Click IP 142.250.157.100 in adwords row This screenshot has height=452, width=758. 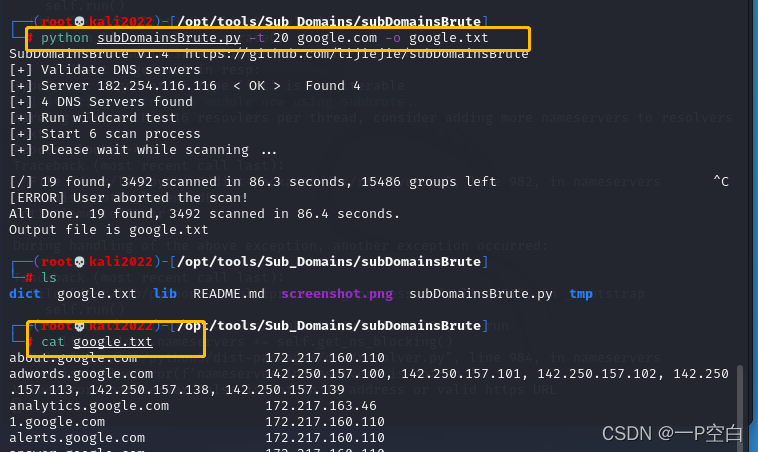[x=325, y=374]
